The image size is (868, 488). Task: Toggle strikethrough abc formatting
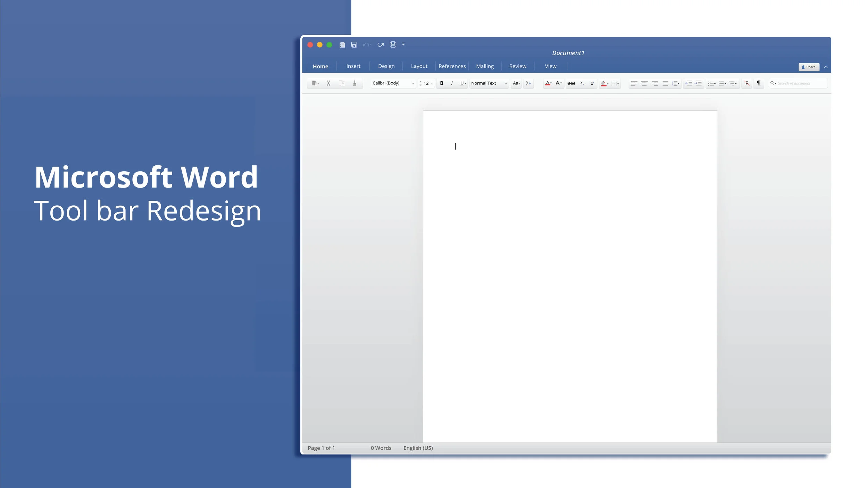[x=571, y=83]
